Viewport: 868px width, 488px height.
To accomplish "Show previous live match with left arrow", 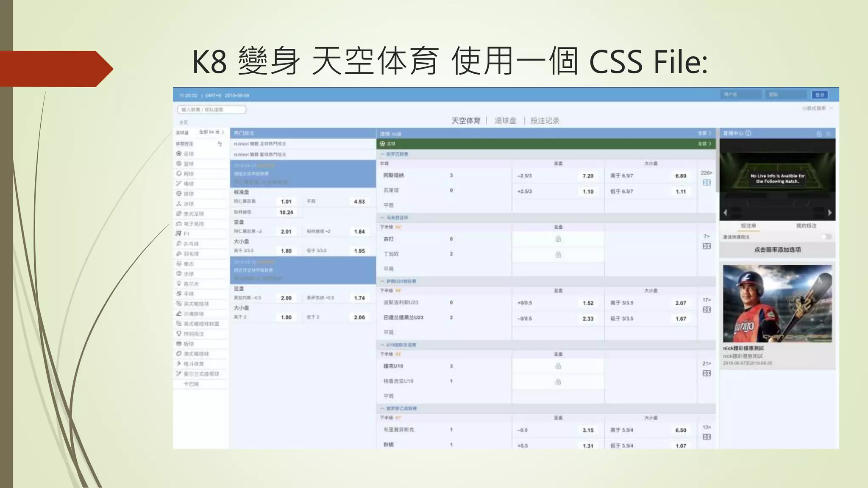I will [x=725, y=212].
